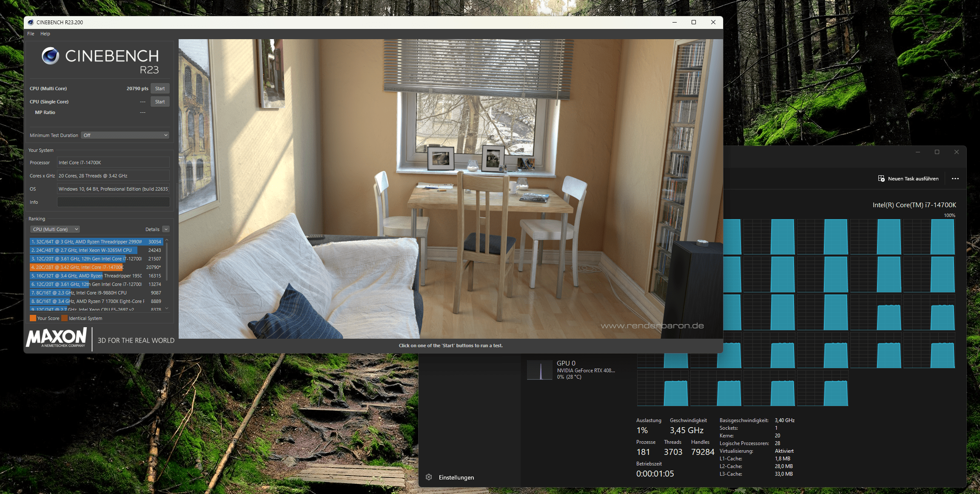This screenshot has width=980, height=494.
Task: Click the Cinebench logo icon in title bar
Action: (31, 22)
